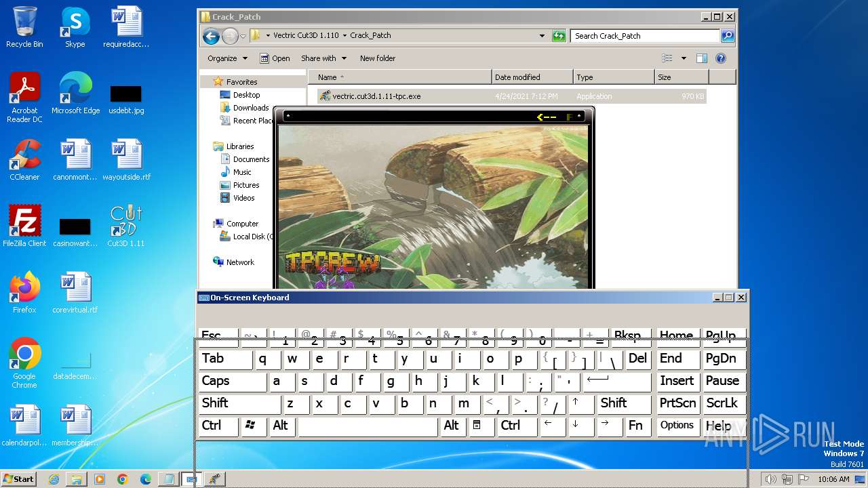Select the vectric.cut3d.1.11-tpc.exe file
Screen dimensions: 868x488
pyautogui.click(x=511, y=96)
